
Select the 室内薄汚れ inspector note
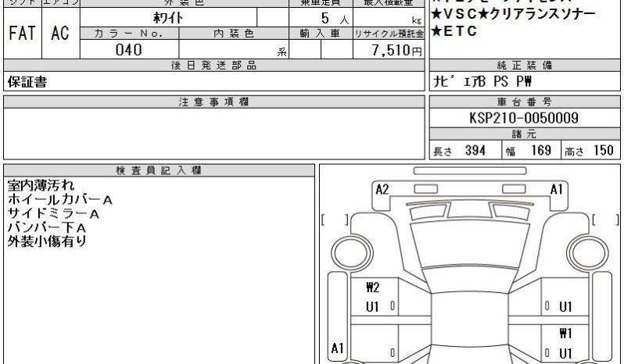(41, 186)
